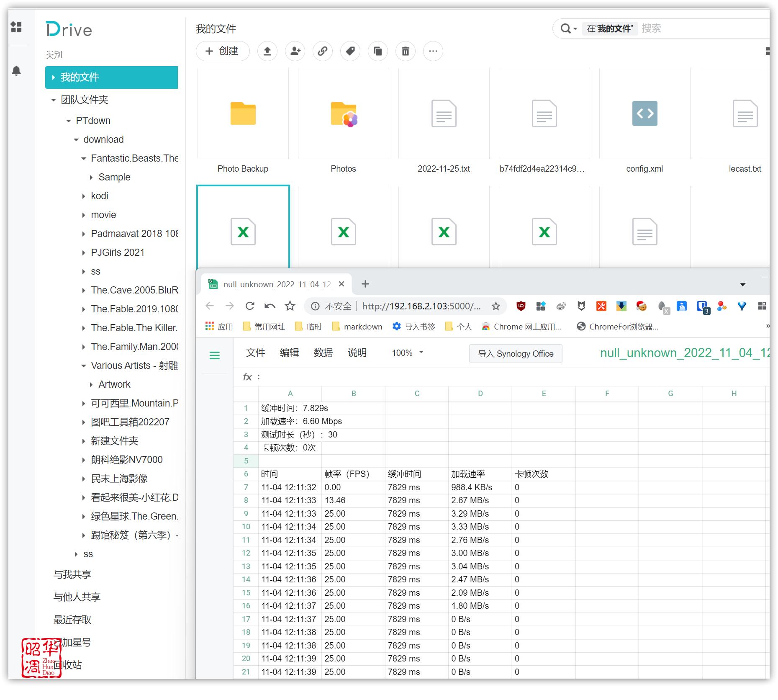The image size is (778, 700).
Task: Click the search field in Drive
Action: pyautogui.click(x=703, y=28)
